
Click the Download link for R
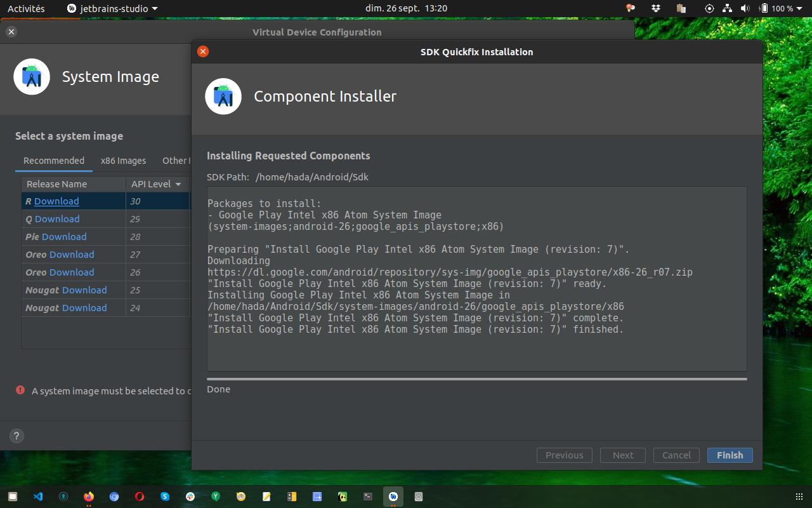pos(56,201)
